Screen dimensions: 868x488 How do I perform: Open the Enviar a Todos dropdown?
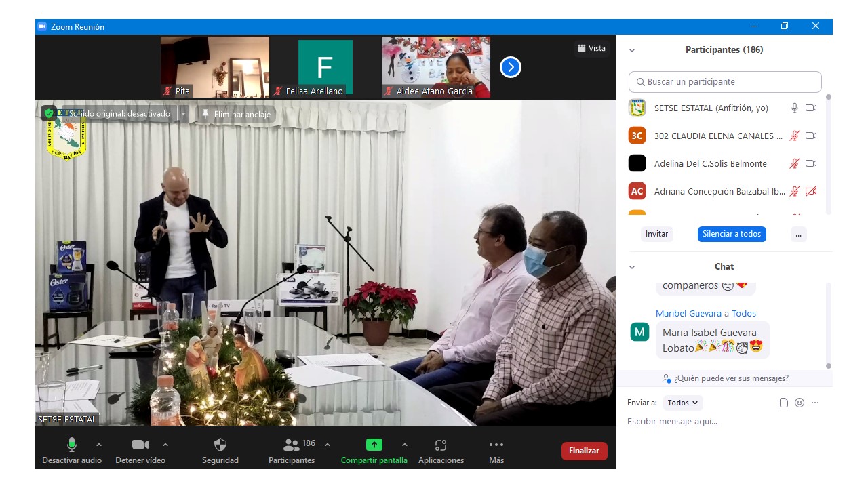click(x=683, y=403)
